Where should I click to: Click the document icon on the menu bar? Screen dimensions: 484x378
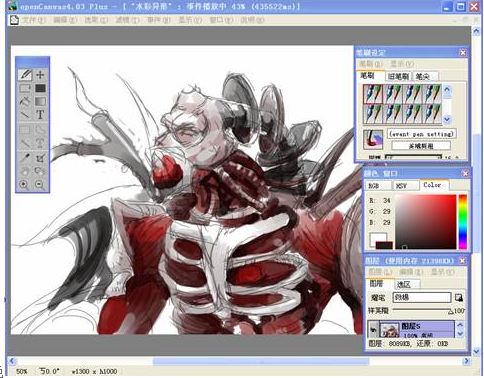pyautogui.click(x=14, y=20)
